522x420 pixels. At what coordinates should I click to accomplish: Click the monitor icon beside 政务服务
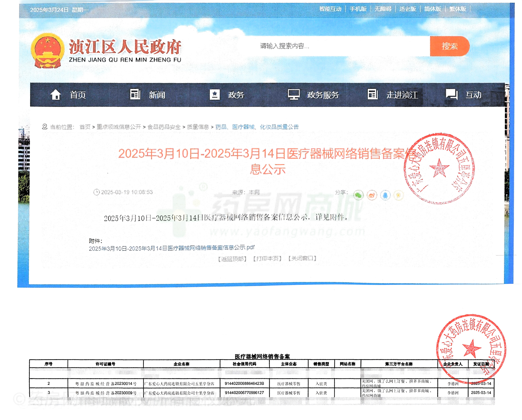pyautogui.click(x=294, y=95)
